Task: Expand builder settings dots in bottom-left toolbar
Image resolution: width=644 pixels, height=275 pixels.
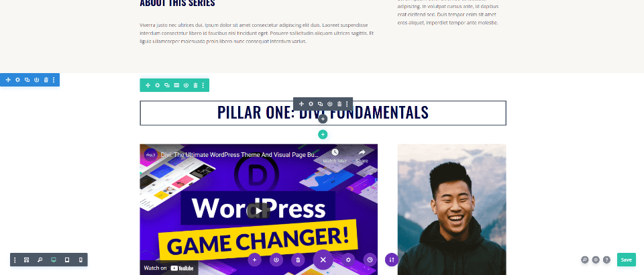Action: click(x=15, y=260)
